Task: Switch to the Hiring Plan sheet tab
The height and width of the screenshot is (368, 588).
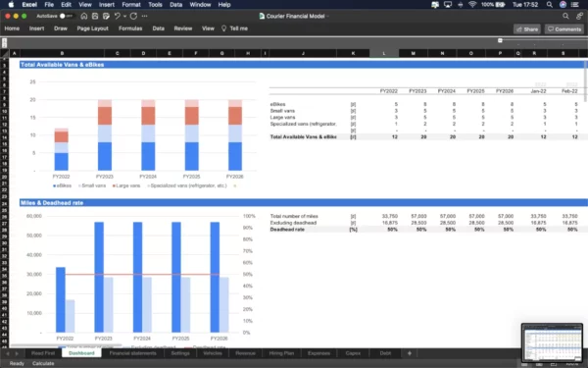Action: [x=281, y=353]
